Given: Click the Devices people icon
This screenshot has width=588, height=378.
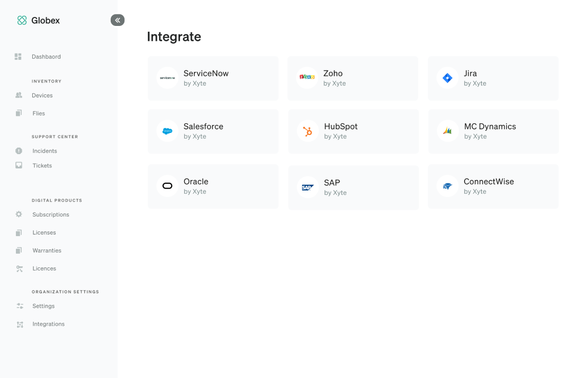Looking at the screenshot, I should pos(19,95).
